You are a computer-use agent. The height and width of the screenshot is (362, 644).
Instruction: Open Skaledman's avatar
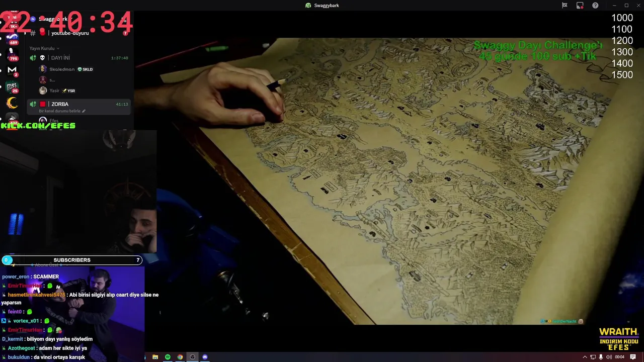[43, 69]
